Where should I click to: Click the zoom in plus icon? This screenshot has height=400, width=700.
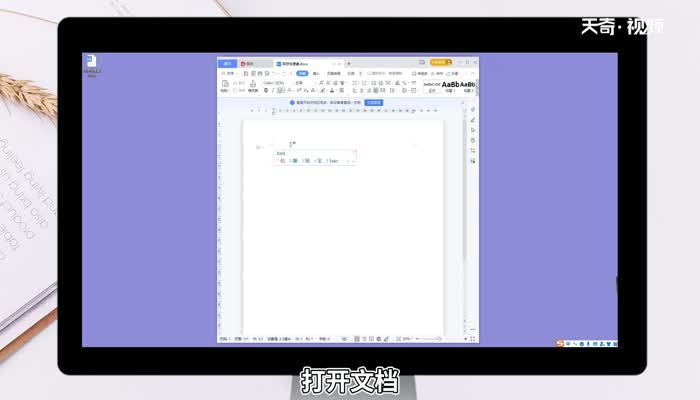(466, 339)
